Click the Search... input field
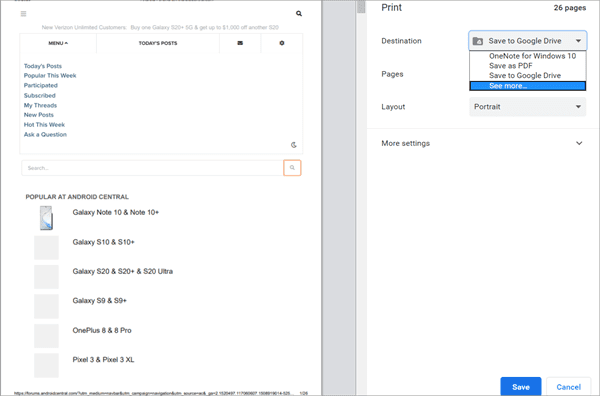600x396 pixels. coord(152,168)
